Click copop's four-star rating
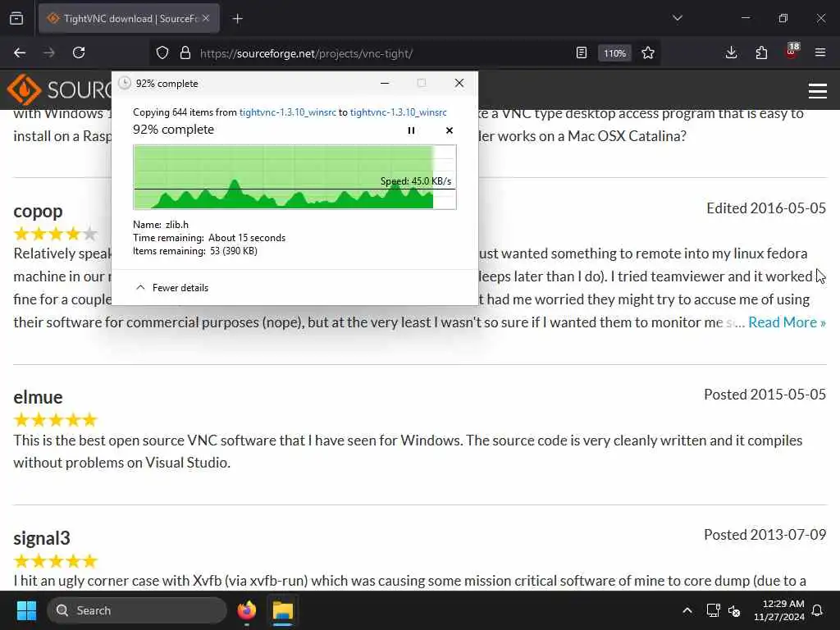Screen dimensions: 840x630 [x=56, y=234]
